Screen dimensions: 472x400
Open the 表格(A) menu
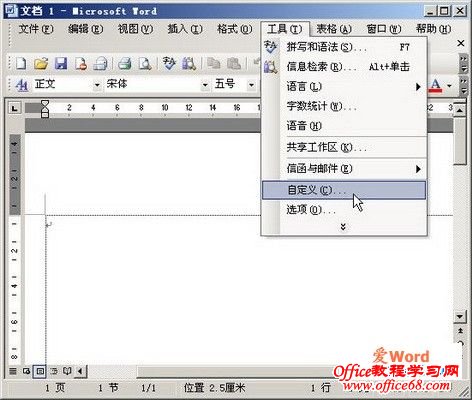coord(334,29)
